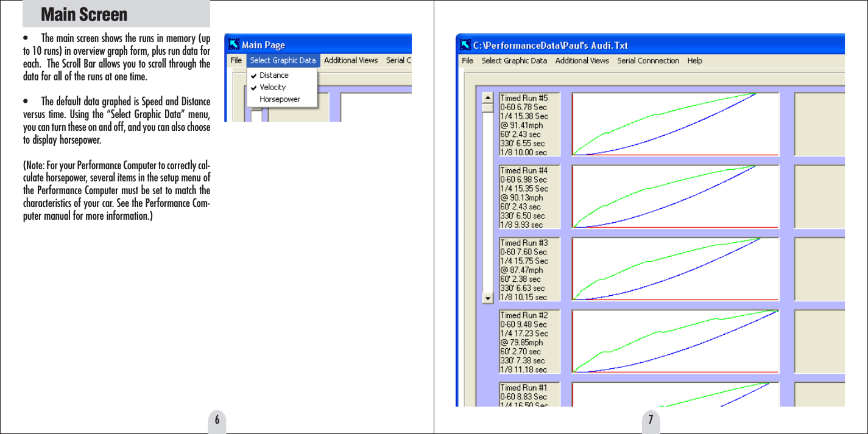The image size is (868, 434).
Task: Open the File menu in Paul's Audi window
Action: pyautogui.click(x=467, y=60)
